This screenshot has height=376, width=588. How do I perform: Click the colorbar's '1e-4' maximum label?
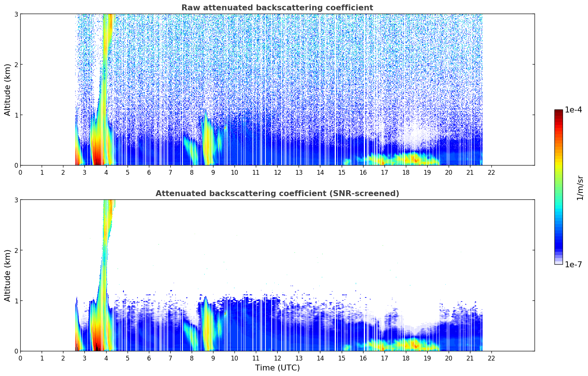pyautogui.click(x=573, y=110)
